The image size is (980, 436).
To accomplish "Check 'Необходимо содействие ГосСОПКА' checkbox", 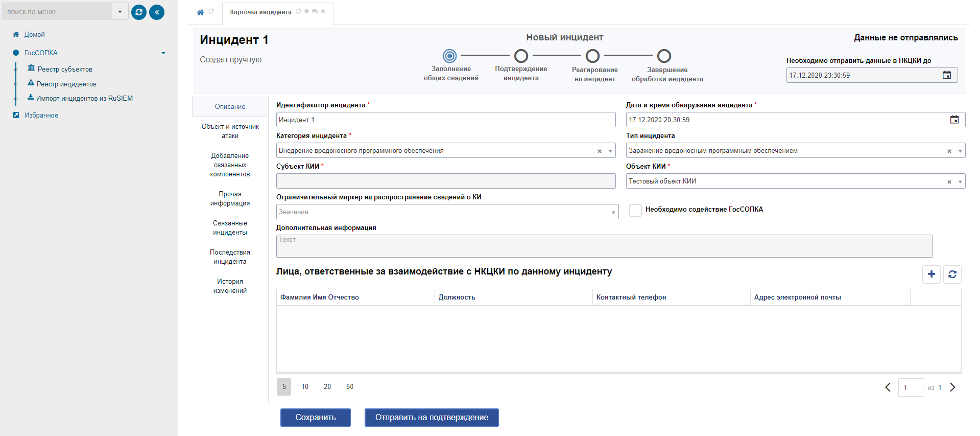I will click(635, 210).
